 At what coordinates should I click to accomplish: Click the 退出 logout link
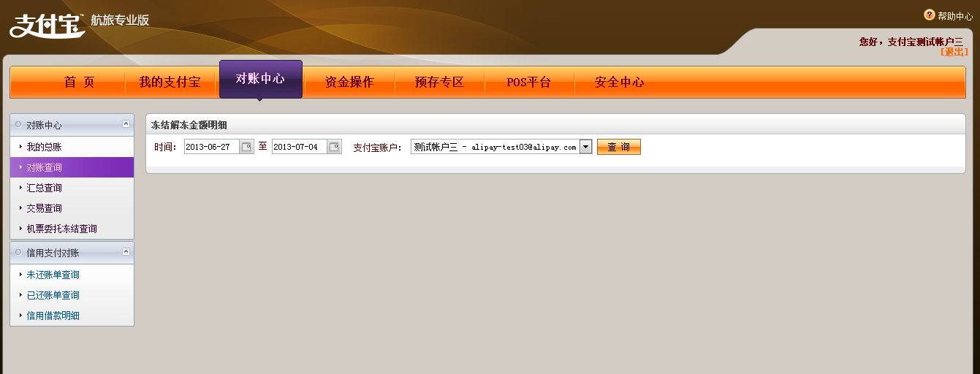[x=954, y=52]
